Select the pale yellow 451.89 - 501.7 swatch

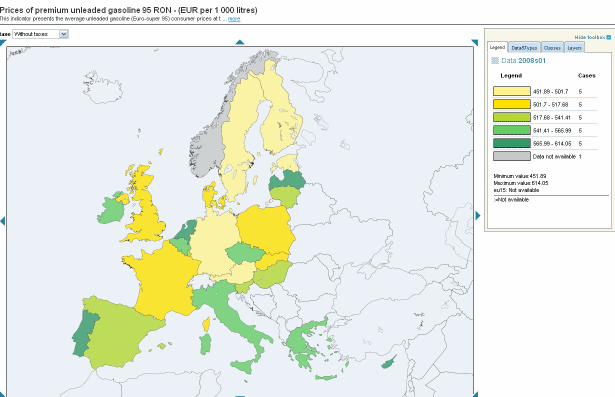[511, 91]
